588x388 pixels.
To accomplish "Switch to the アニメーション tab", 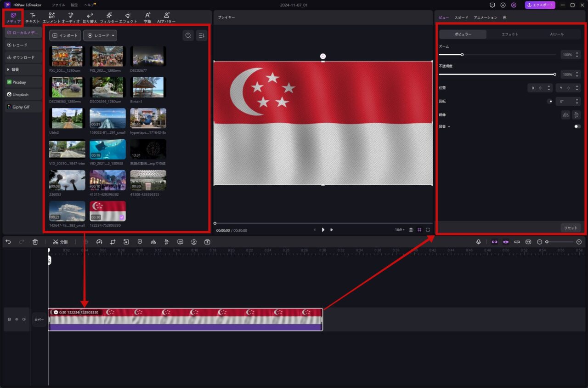I will (x=486, y=17).
